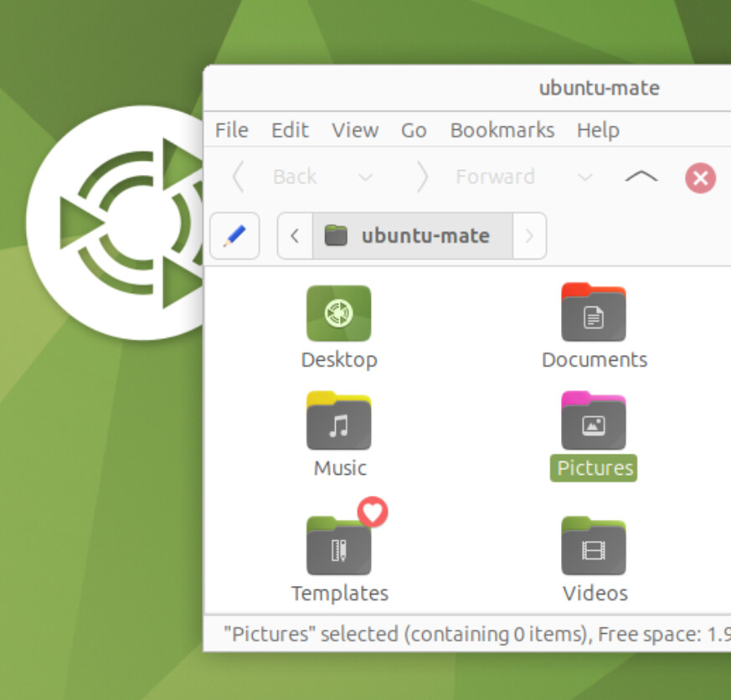Select the Music folder icon
The height and width of the screenshot is (700, 731).
click(338, 422)
